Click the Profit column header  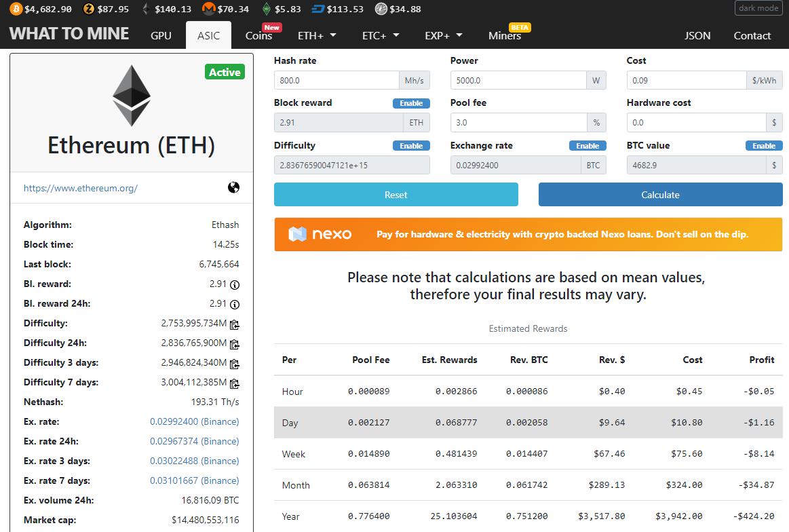(762, 360)
